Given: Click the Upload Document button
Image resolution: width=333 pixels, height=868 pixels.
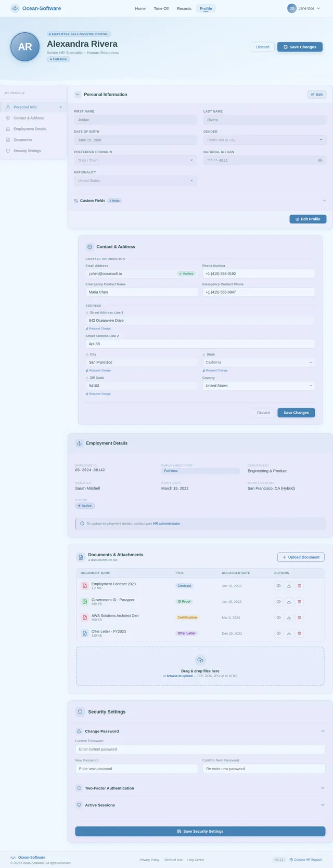Looking at the screenshot, I should (301, 557).
